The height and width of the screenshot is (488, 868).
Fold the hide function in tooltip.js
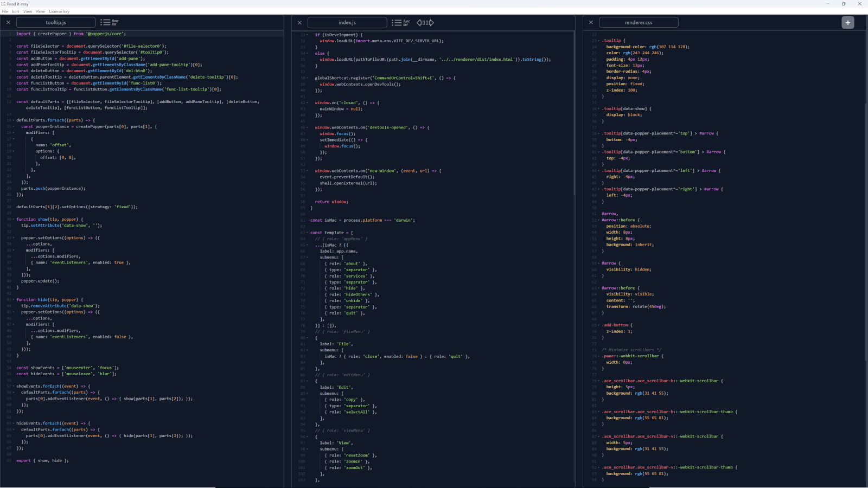(14, 300)
